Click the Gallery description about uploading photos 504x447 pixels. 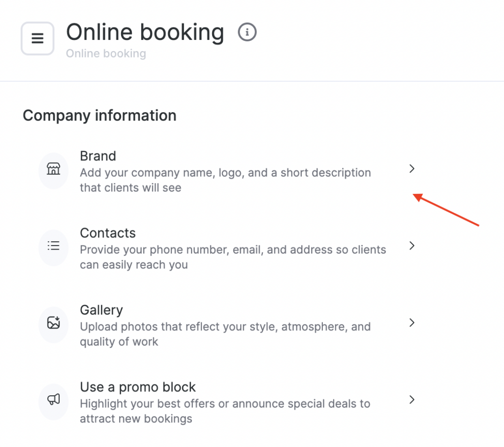[225, 334]
